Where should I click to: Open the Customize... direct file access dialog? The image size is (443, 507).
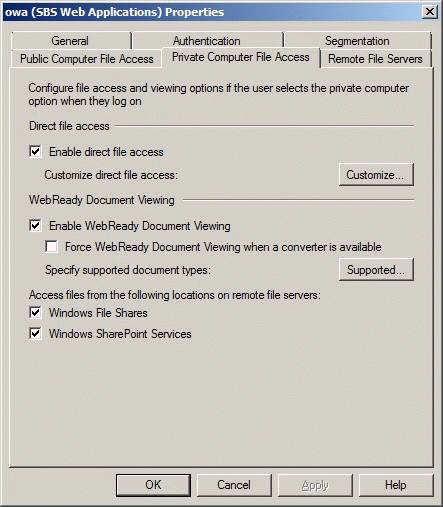click(x=376, y=175)
